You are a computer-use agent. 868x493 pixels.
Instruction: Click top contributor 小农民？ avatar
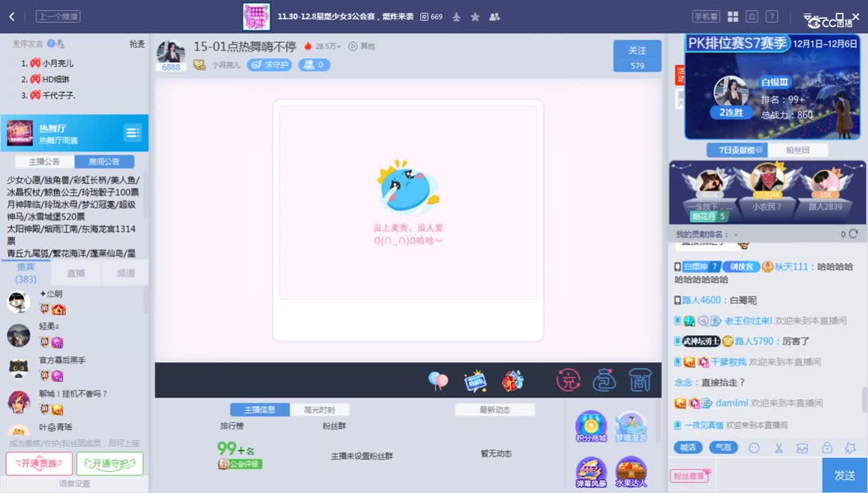pos(767,179)
